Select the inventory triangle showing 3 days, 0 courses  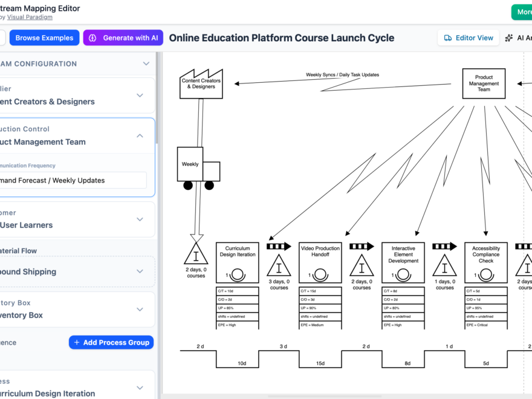[279, 265]
